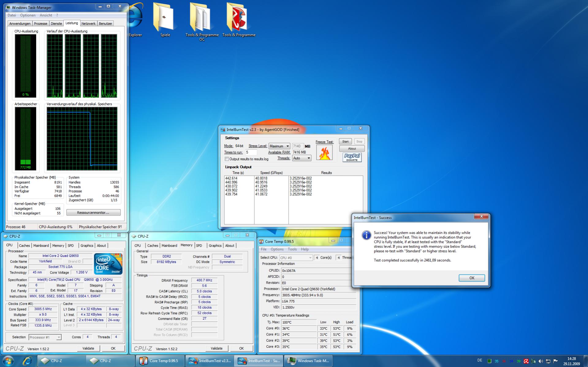
Task: Switch to the Netzwerk tab in Task-Manager
Action: 88,24
